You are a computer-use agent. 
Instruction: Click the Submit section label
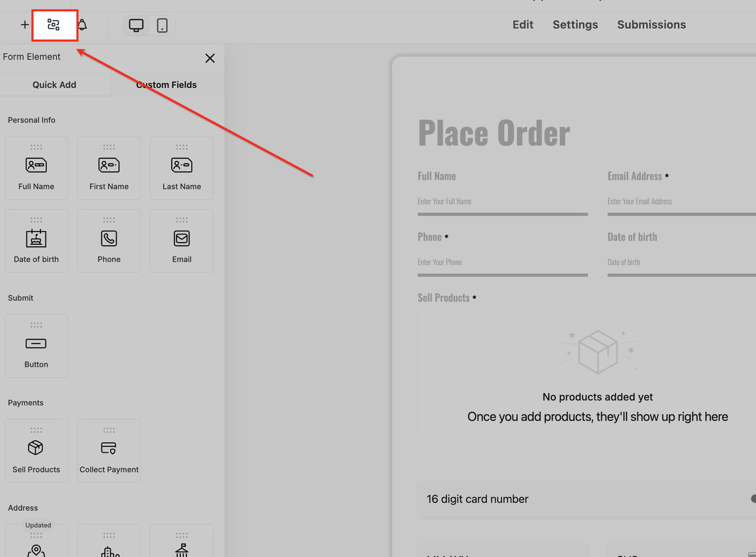tap(21, 298)
